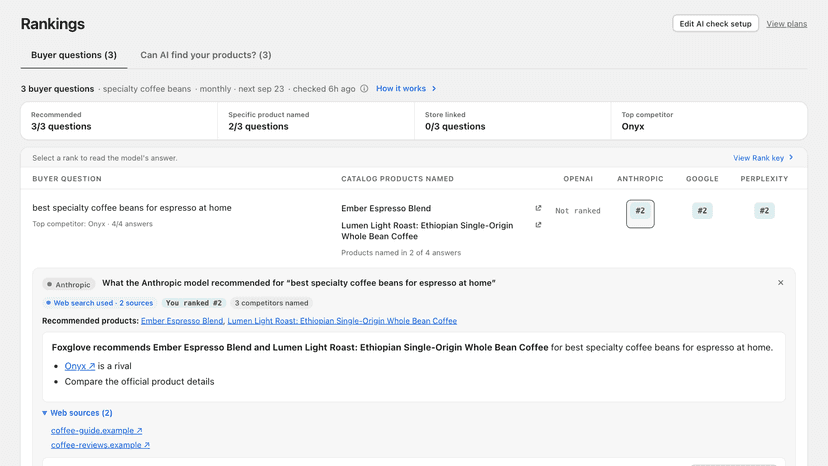828x466 pixels.
Task: Click the Anthropic model label chip
Action: 69,284
